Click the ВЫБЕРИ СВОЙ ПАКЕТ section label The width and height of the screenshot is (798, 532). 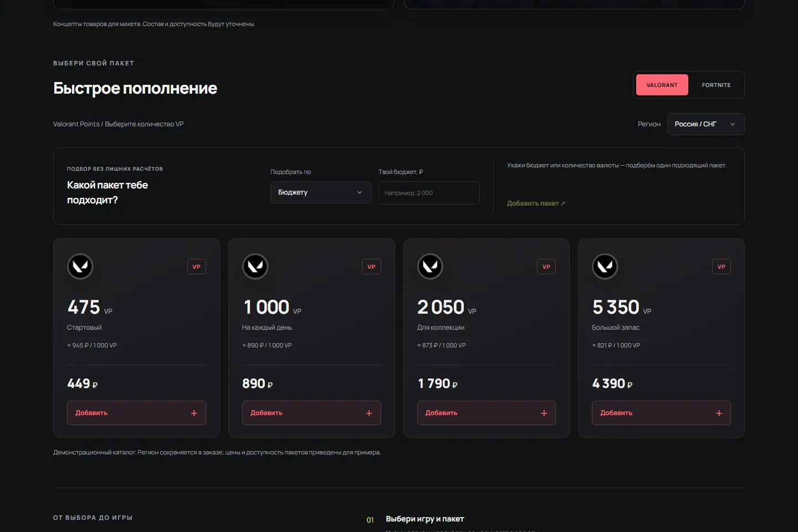[x=94, y=63]
